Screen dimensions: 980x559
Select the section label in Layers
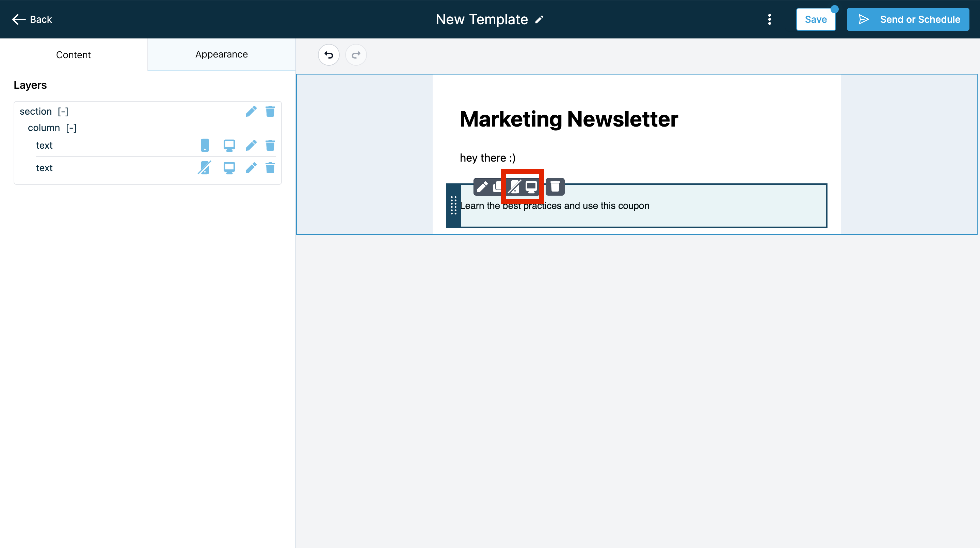pyautogui.click(x=36, y=111)
